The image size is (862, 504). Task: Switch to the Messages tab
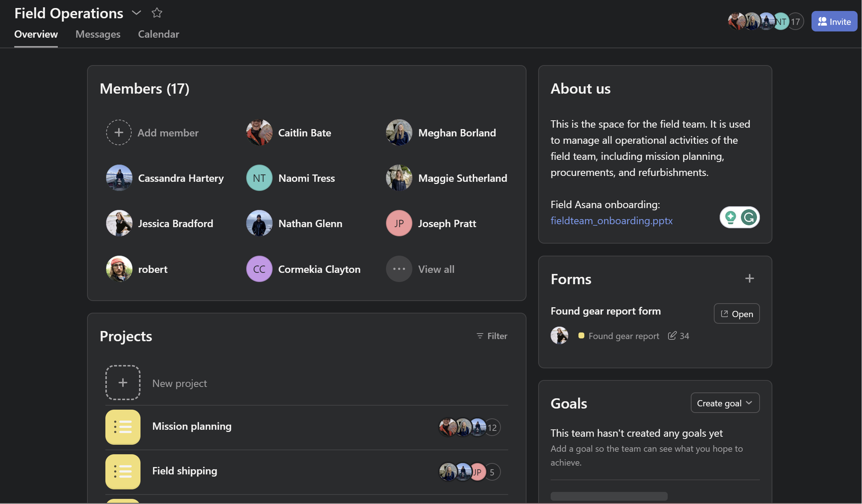click(98, 34)
